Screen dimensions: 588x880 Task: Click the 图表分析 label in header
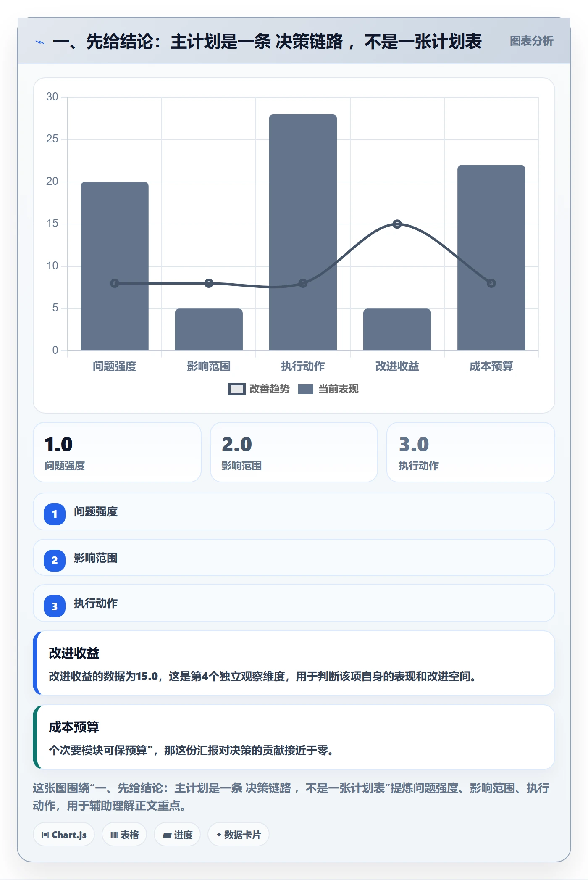coord(531,41)
